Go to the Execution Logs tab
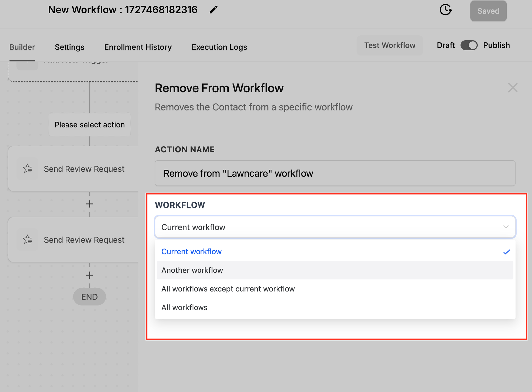 219,47
